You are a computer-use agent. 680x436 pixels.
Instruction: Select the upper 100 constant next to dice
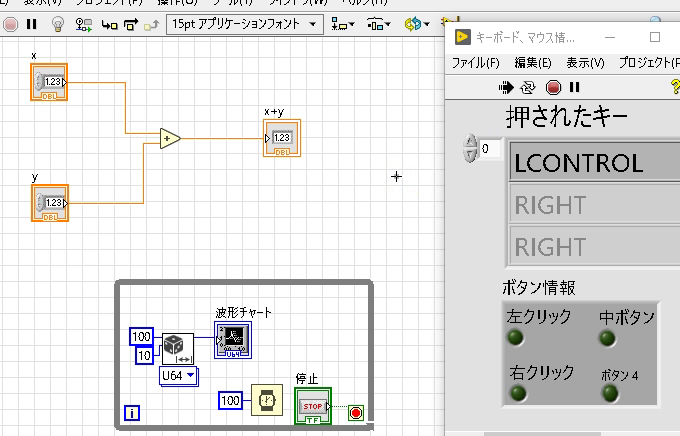point(141,337)
